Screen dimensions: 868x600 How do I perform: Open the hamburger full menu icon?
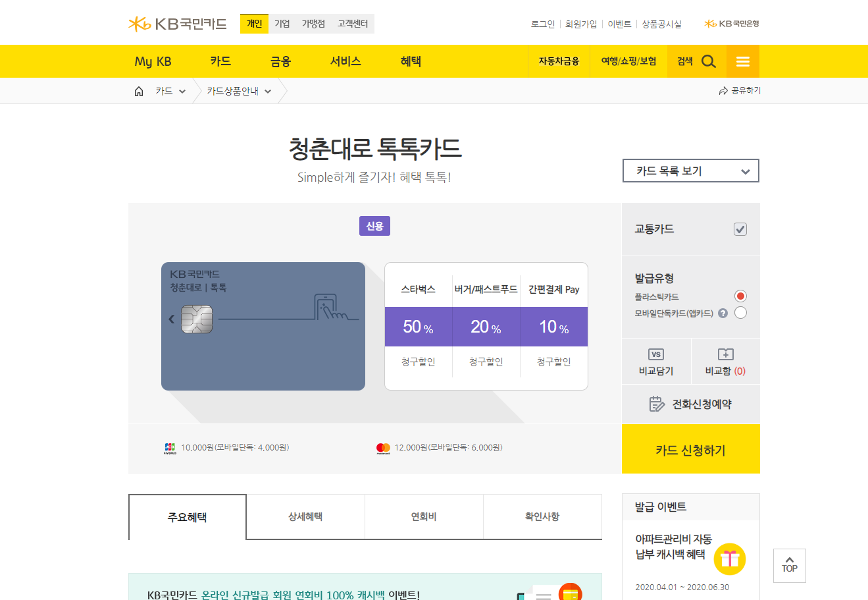743,61
